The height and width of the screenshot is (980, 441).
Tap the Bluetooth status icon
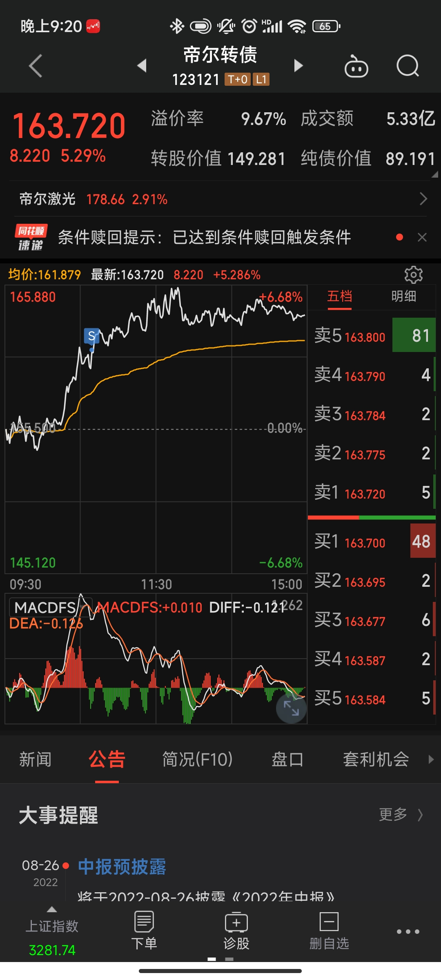(x=177, y=26)
